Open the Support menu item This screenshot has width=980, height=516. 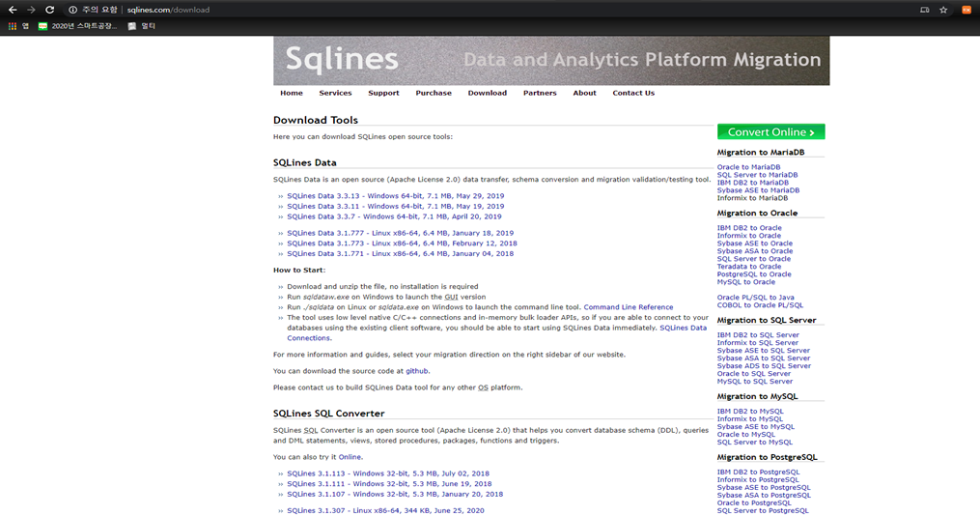(383, 93)
